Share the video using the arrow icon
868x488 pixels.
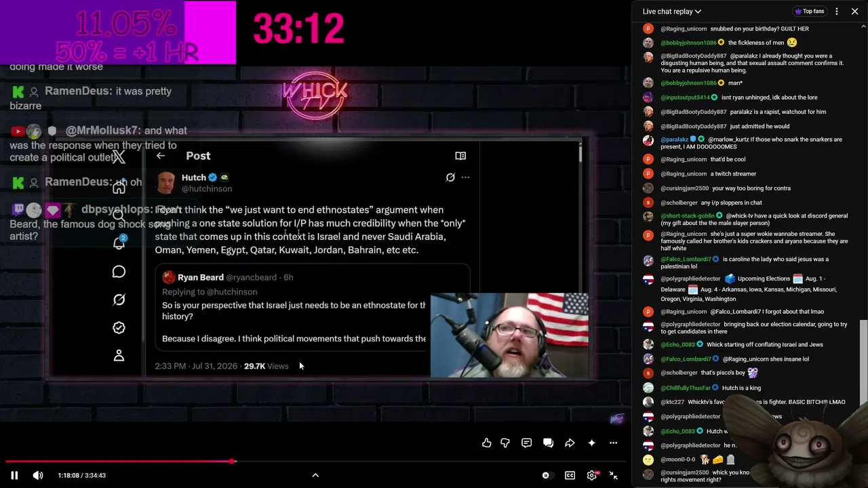[570, 443]
